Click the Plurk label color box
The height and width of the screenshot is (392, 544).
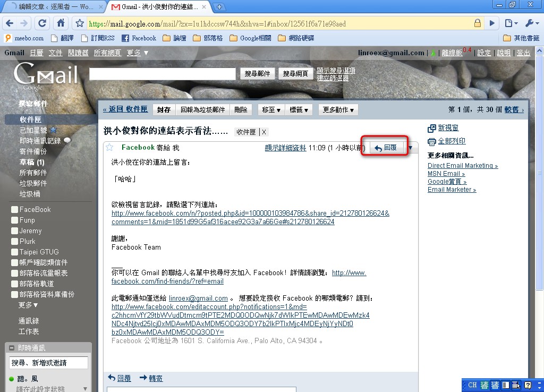[x=14, y=242]
